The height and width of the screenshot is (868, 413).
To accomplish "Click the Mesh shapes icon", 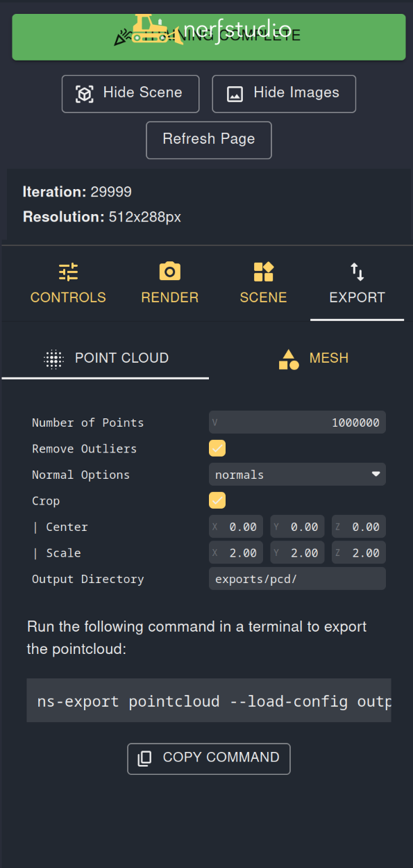I will click(x=287, y=358).
